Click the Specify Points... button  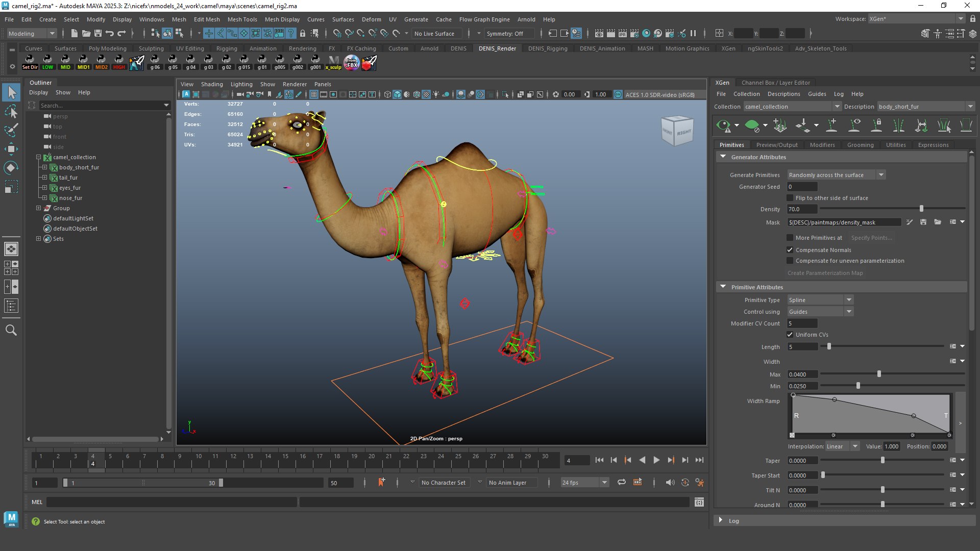click(x=871, y=238)
